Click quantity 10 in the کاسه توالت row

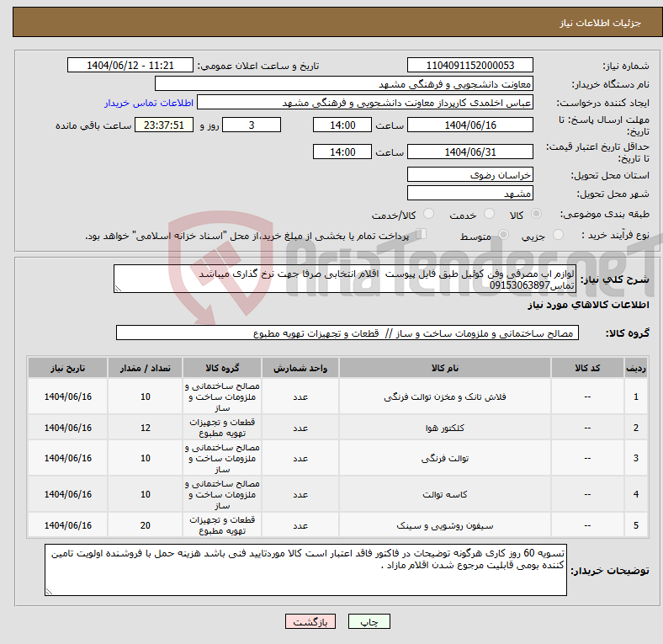pyautogui.click(x=145, y=494)
